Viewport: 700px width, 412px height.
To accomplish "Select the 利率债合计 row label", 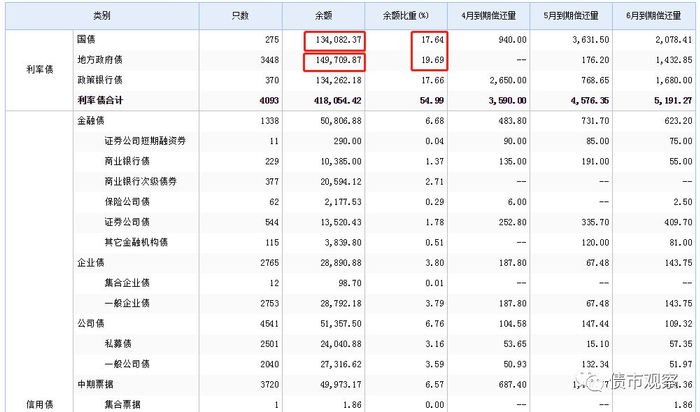I will [x=100, y=100].
